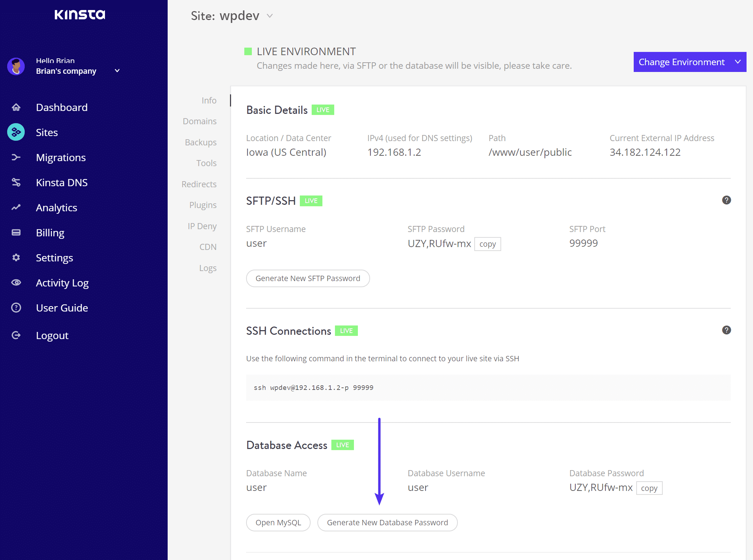753x560 pixels.
Task: Open the Dashboard from the sidebar icon
Action: (16, 107)
